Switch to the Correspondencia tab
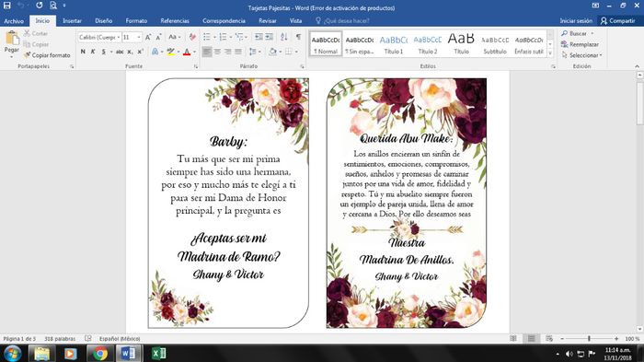 point(224,20)
